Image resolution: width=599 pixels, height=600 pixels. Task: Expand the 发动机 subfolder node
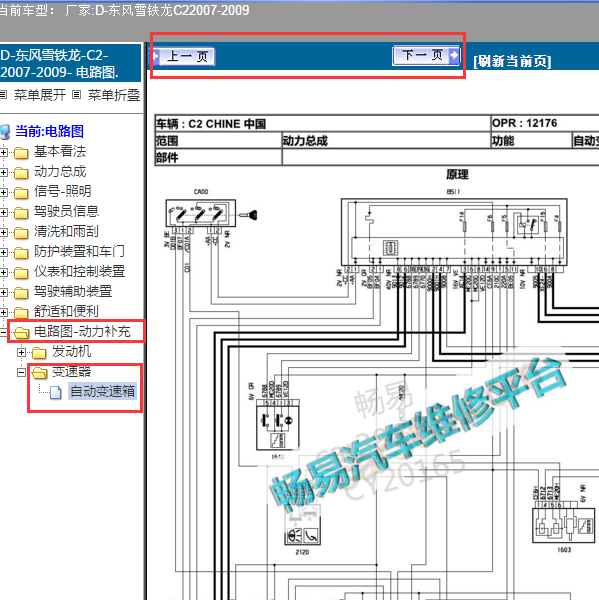point(21,352)
